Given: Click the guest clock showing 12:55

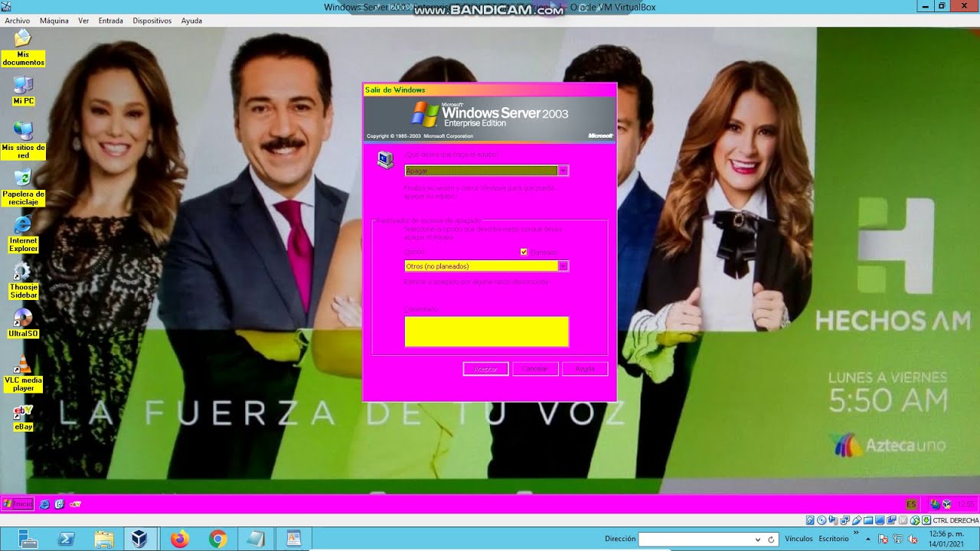Looking at the screenshot, I should 966,504.
